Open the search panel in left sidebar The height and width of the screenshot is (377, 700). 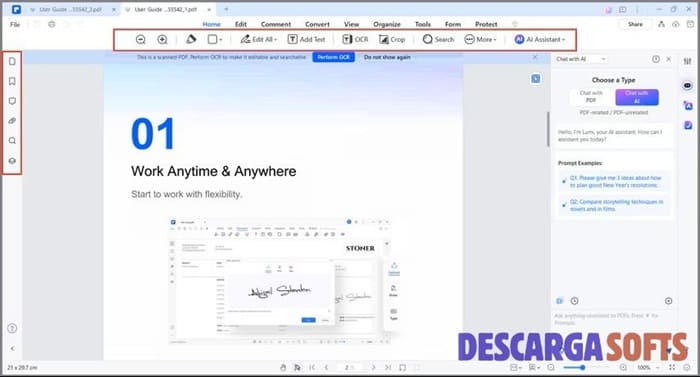point(12,141)
